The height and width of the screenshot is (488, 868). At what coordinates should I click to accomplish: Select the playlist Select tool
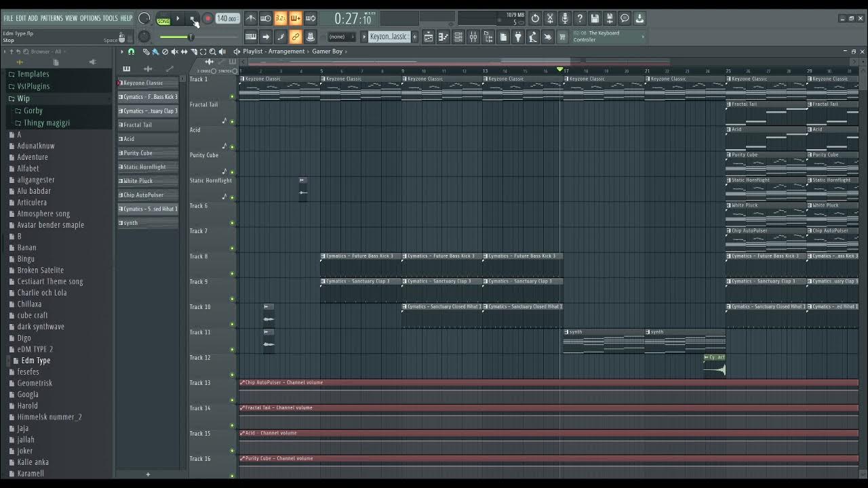[203, 52]
